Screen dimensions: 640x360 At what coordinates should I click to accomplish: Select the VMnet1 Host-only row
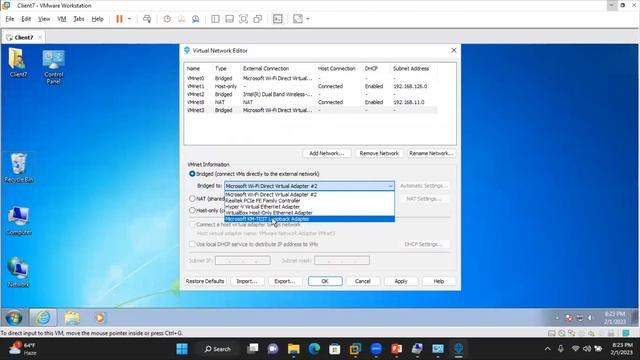tap(311, 86)
